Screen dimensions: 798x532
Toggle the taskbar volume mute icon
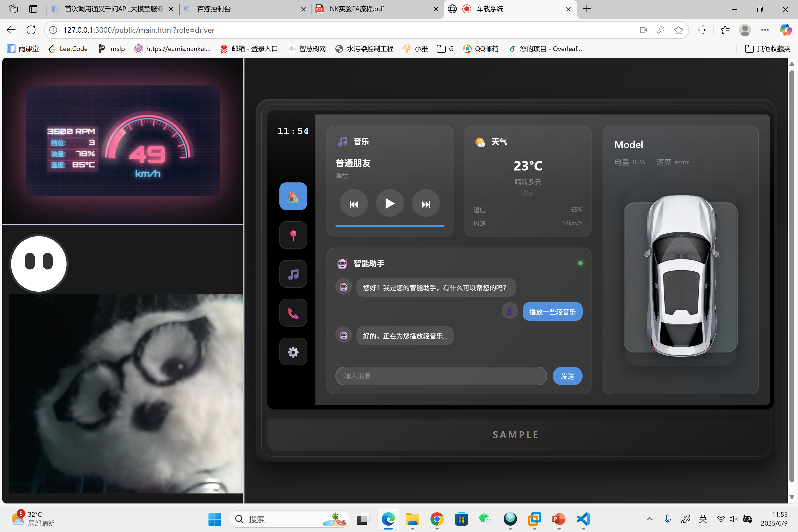734,519
